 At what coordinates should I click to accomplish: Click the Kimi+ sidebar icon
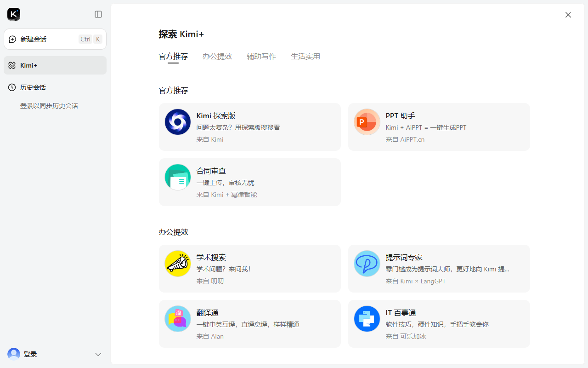pos(12,65)
